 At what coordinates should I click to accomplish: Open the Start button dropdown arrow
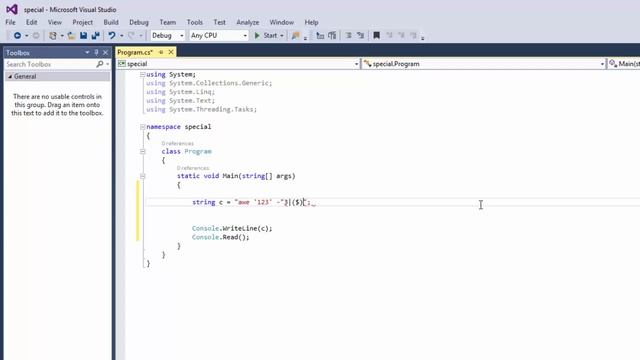click(x=282, y=36)
